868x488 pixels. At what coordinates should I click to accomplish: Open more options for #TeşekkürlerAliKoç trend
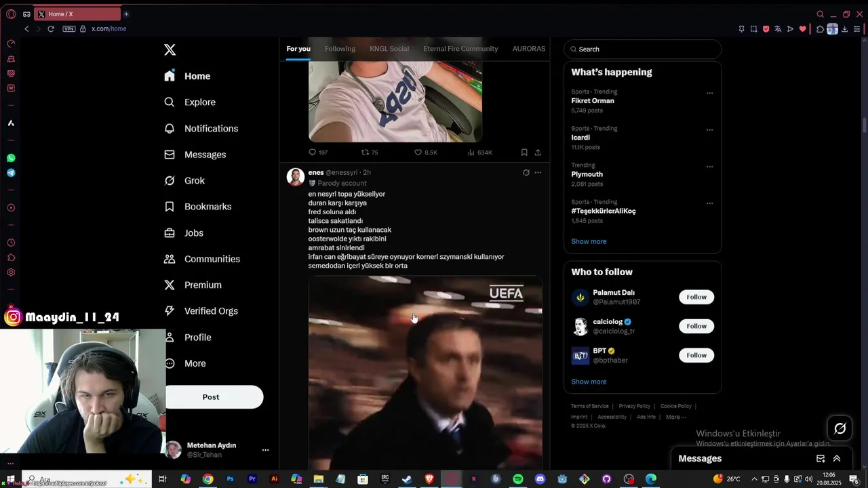point(709,203)
